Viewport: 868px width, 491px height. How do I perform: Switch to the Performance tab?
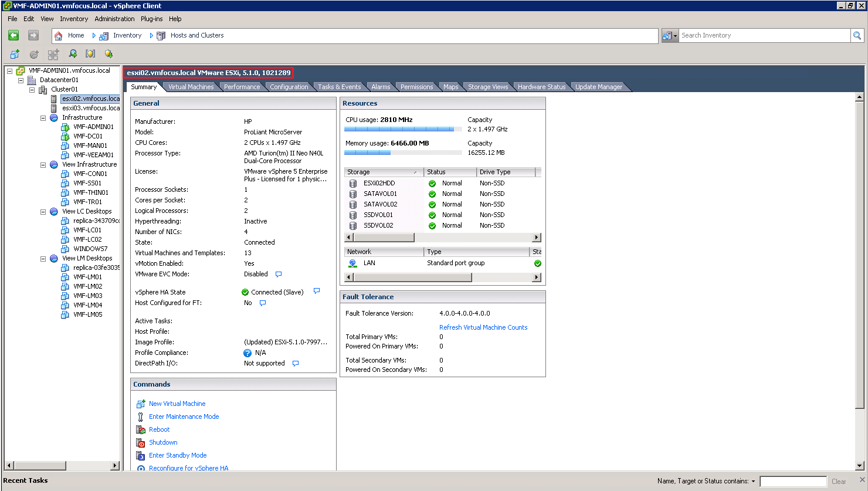click(x=242, y=87)
